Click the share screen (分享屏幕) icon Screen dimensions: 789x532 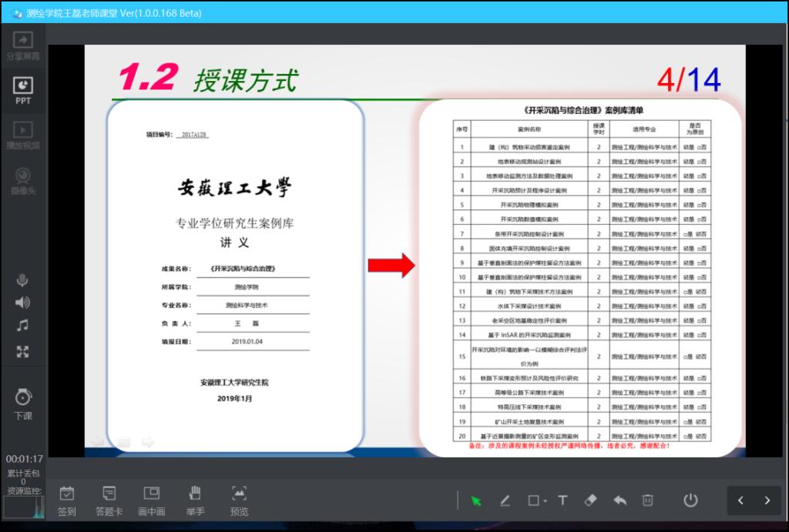tap(23, 45)
